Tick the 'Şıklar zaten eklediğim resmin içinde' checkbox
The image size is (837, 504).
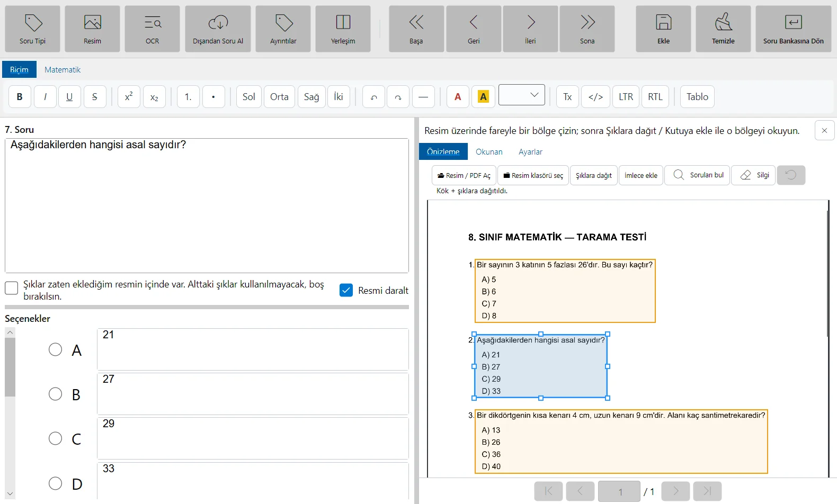click(x=11, y=288)
